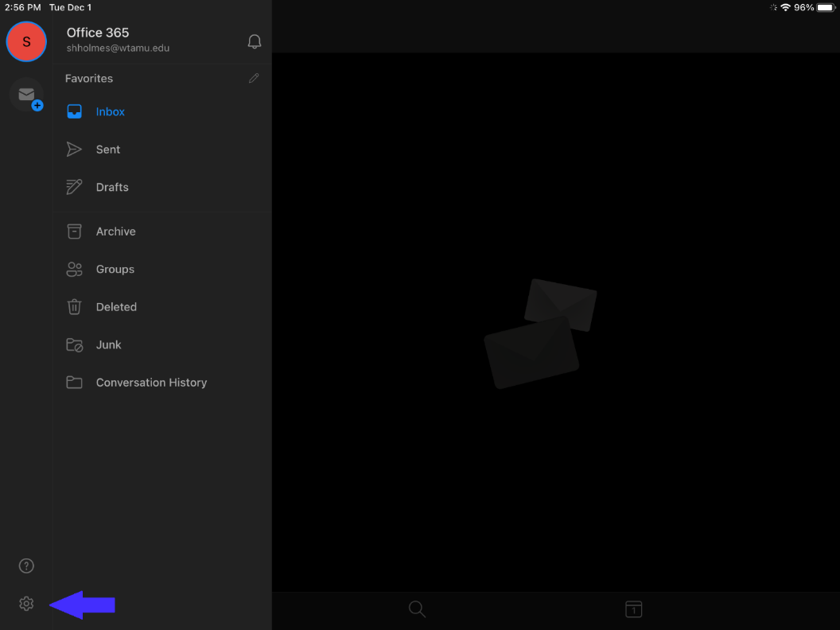Open the Settings gear icon
Viewport: 840px width, 630px height.
tap(26, 604)
